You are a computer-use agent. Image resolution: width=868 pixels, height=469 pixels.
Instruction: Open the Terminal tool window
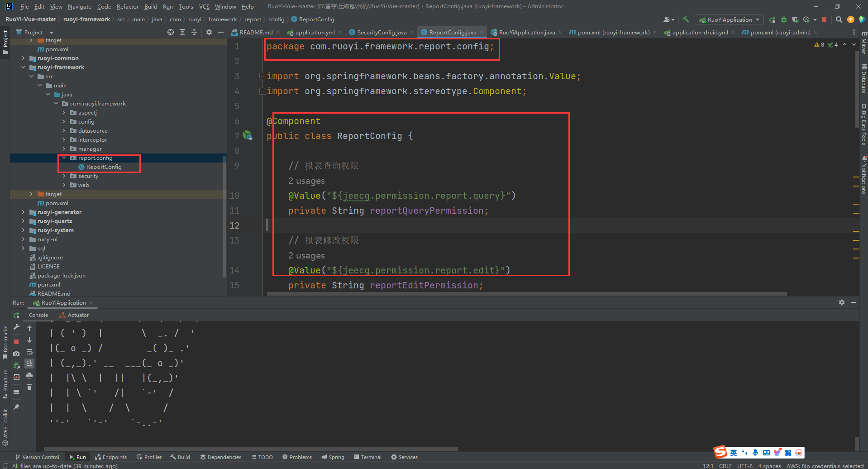coord(367,457)
